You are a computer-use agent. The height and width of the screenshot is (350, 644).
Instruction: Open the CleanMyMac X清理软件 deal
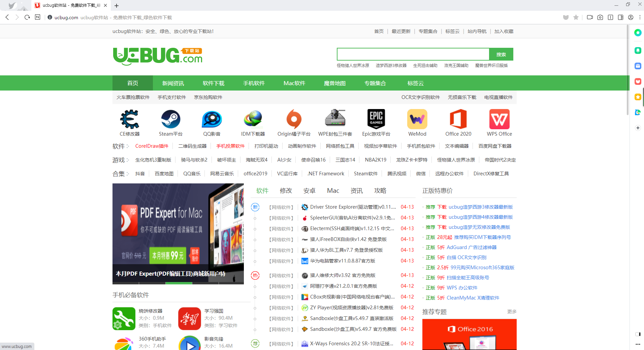473,298
